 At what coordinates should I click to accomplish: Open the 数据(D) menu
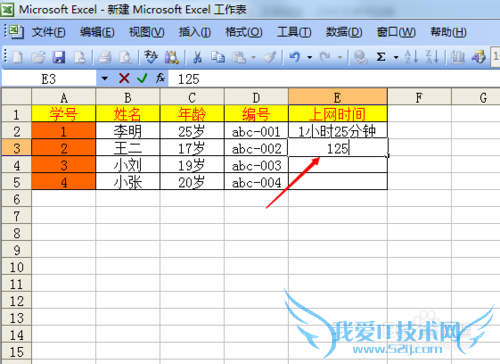[x=344, y=32]
